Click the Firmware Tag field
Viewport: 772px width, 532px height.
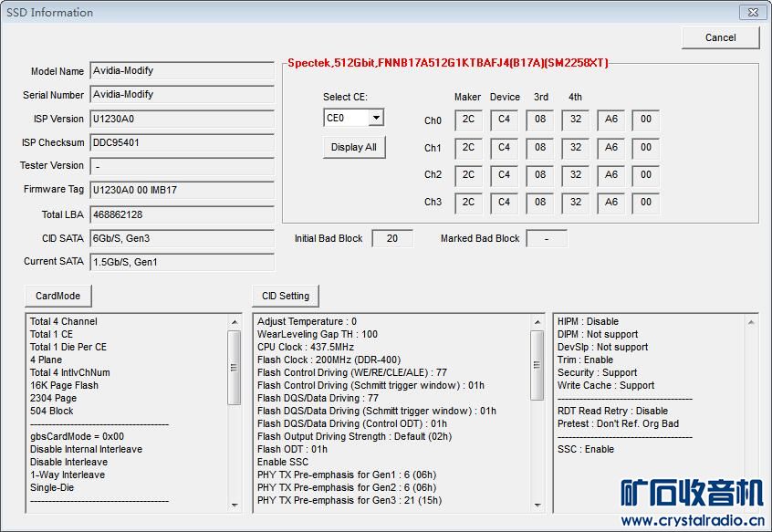(x=182, y=190)
